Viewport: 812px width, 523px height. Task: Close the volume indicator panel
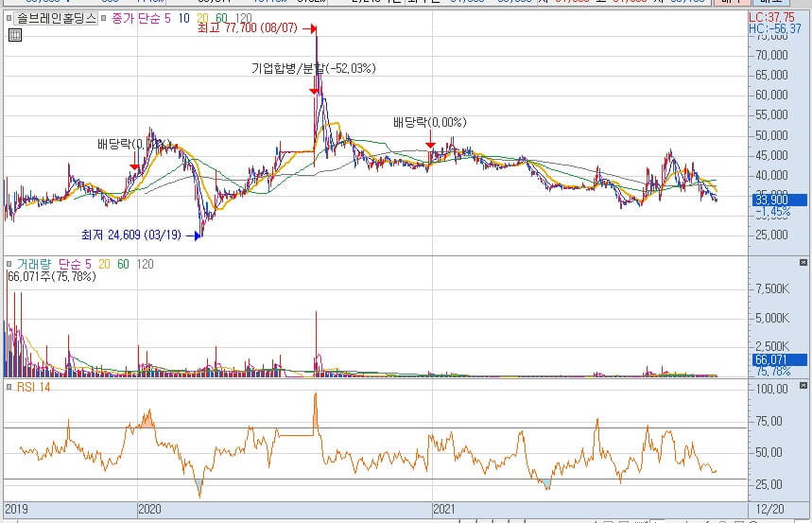click(803, 263)
